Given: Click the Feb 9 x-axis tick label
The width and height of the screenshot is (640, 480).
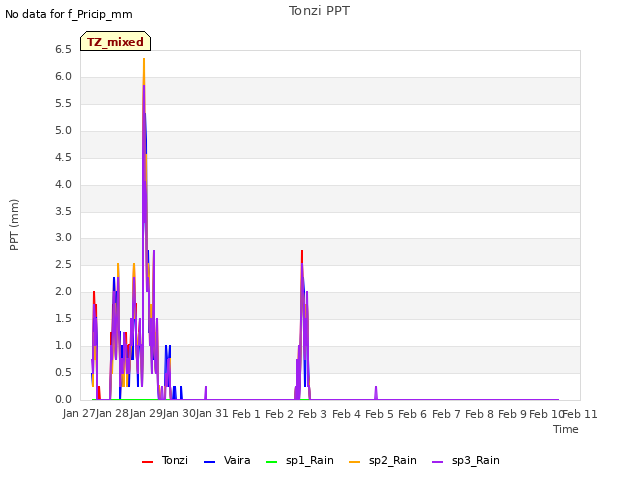Looking at the screenshot, I should click(x=513, y=414).
